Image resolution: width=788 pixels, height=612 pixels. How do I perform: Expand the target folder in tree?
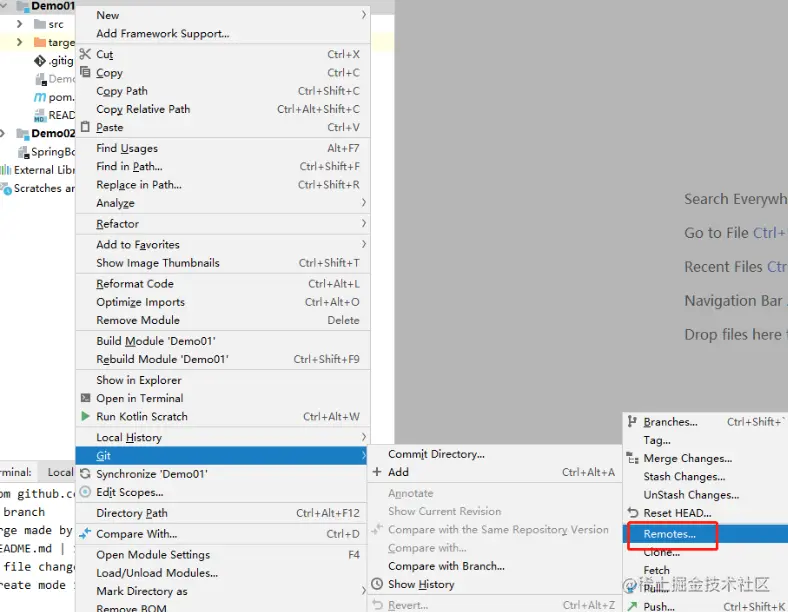pyautogui.click(x=19, y=42)
